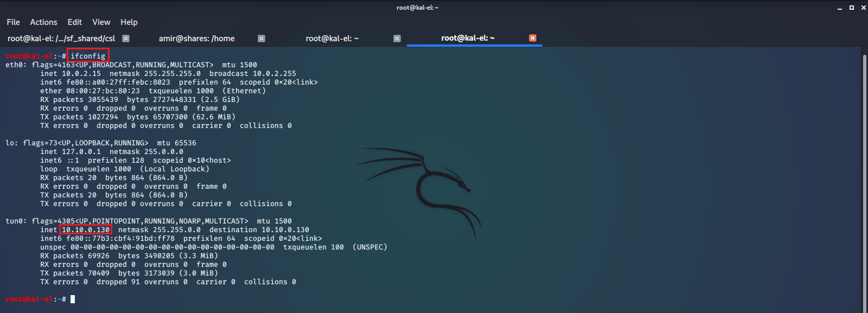Viewport: 868px width, 313px height.
Task: Select tun0 inet address 10.10.0.130
Action: coord(86,229)
